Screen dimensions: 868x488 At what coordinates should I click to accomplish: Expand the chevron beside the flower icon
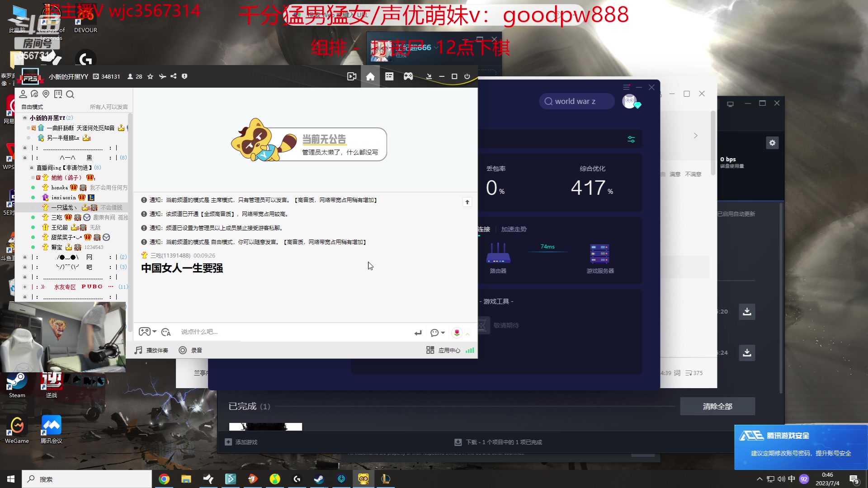(467, 333)
